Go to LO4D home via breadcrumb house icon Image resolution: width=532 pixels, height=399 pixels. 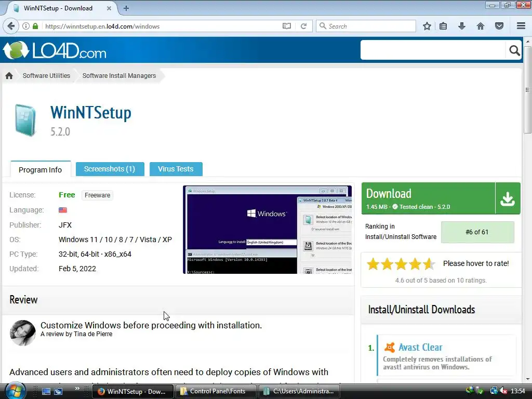[x=9, y=76]
